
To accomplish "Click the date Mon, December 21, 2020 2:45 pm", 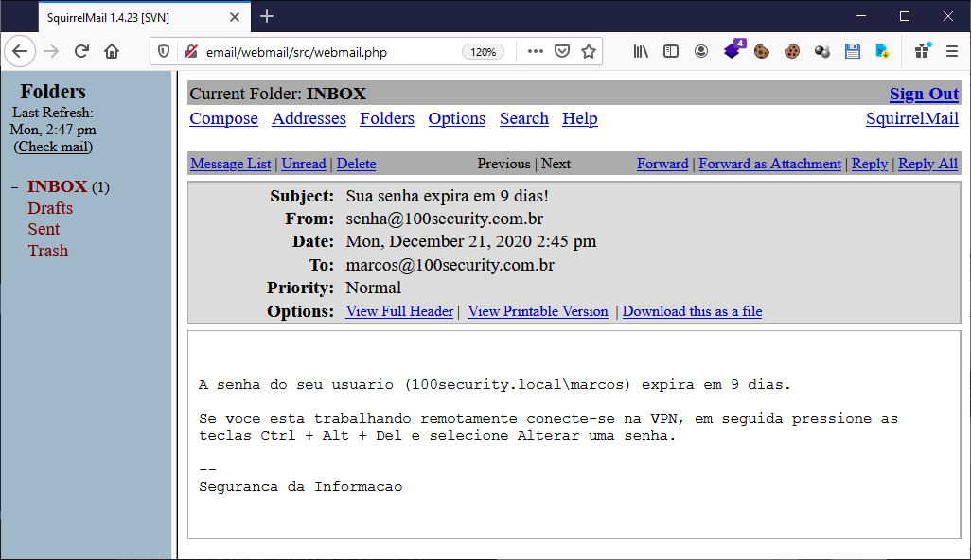I will tap(470, 241).
